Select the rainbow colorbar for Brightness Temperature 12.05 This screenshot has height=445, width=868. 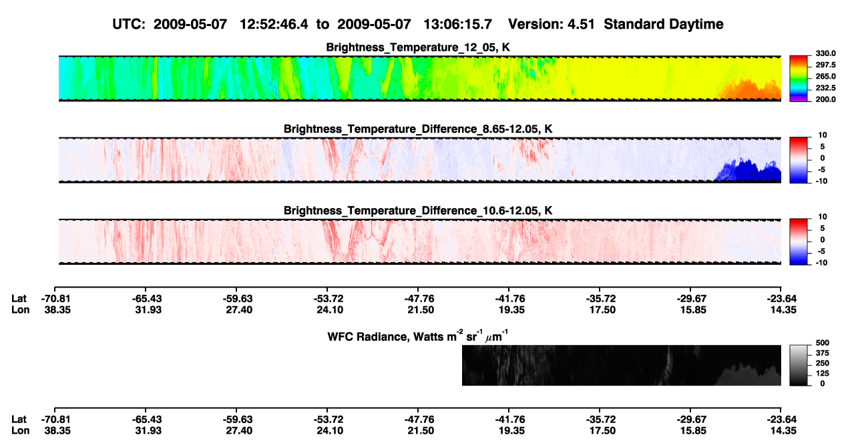pyautogui.click(x=799, y=78)
